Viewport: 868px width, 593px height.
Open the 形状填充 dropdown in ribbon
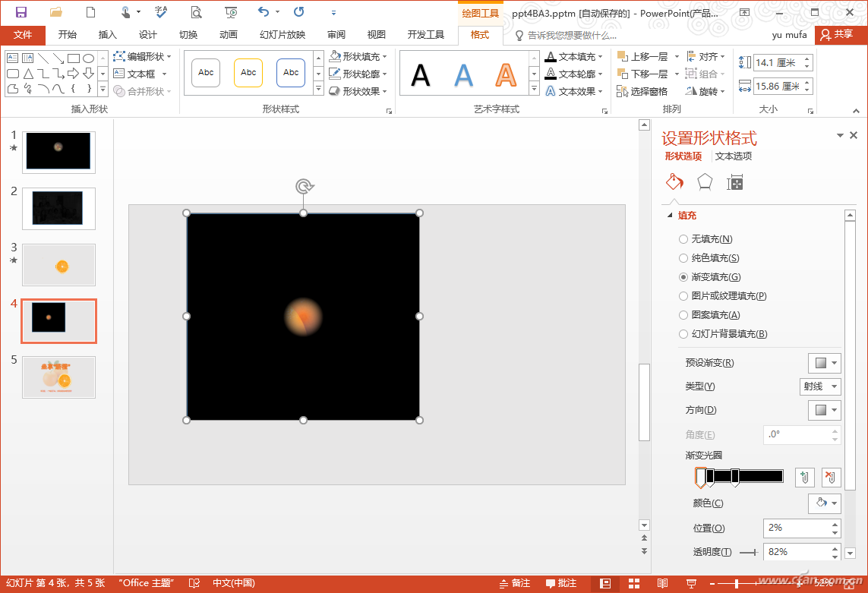[360, 56]
